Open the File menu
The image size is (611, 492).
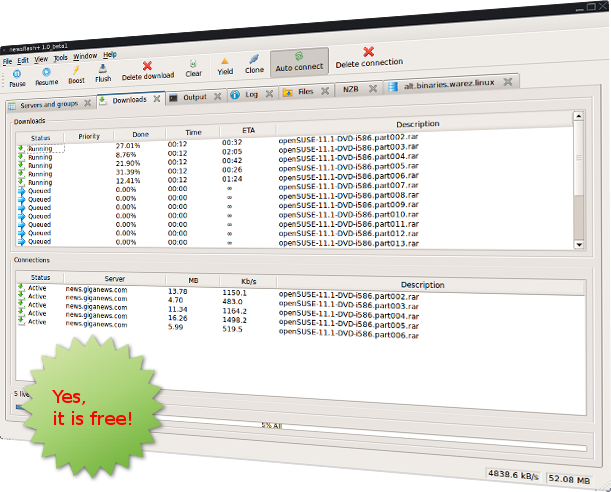pos(7,62)
